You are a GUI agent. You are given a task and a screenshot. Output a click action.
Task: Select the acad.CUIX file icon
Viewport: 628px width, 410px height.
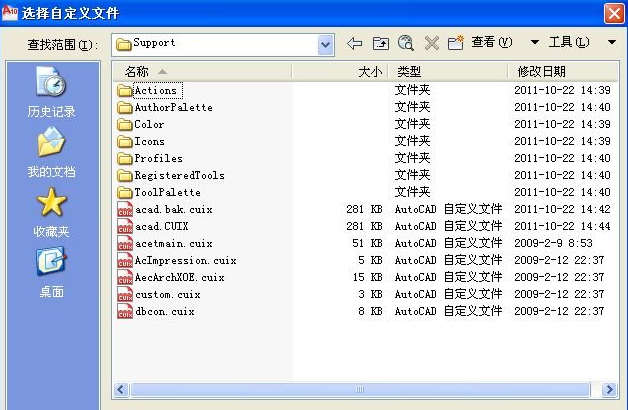pos(125,226)
